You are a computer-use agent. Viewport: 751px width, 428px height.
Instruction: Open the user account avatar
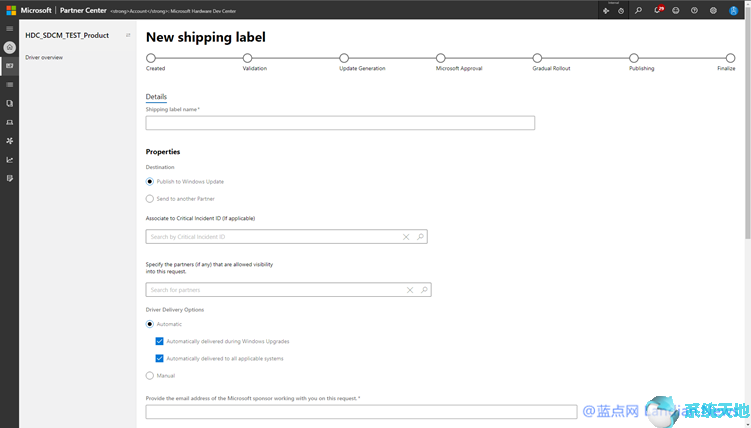733,11
